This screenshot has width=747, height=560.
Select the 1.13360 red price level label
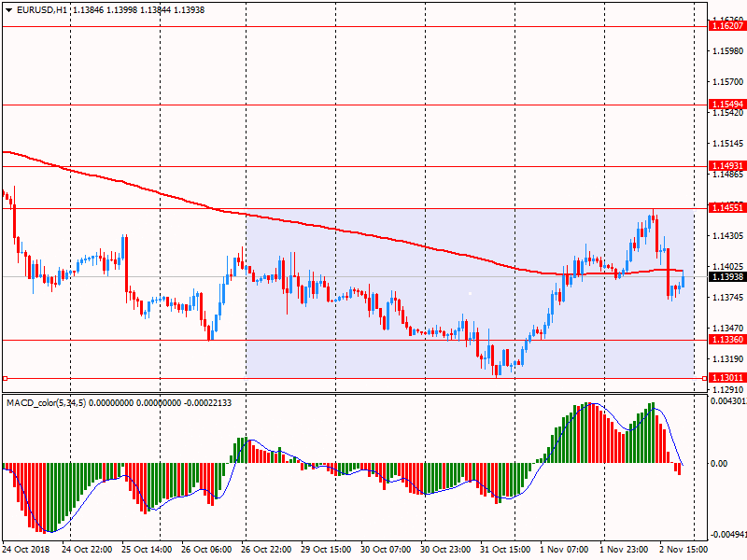coord(727,339)
